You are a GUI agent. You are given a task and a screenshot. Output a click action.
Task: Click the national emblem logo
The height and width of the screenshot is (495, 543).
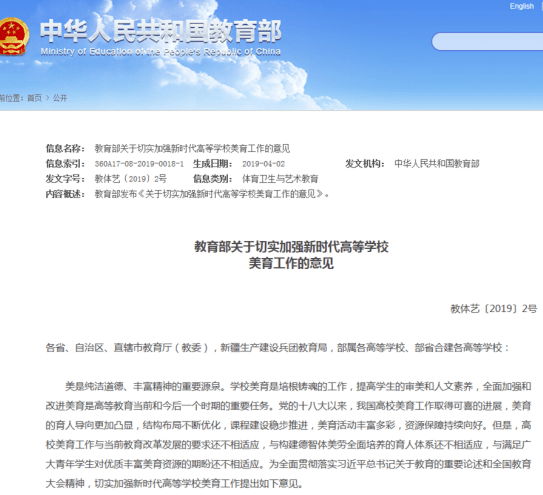(14, 37)
